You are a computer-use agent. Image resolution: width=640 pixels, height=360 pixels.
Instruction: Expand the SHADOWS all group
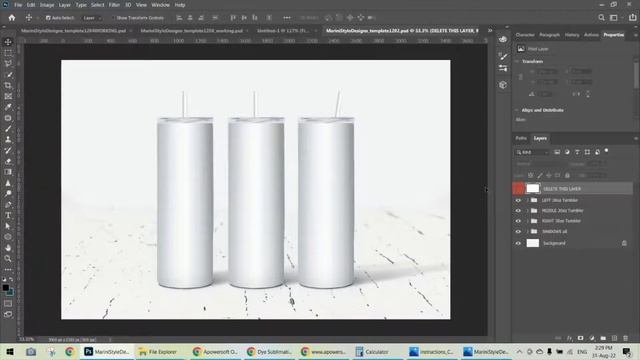pyautogui.click(x=527, y=231)
